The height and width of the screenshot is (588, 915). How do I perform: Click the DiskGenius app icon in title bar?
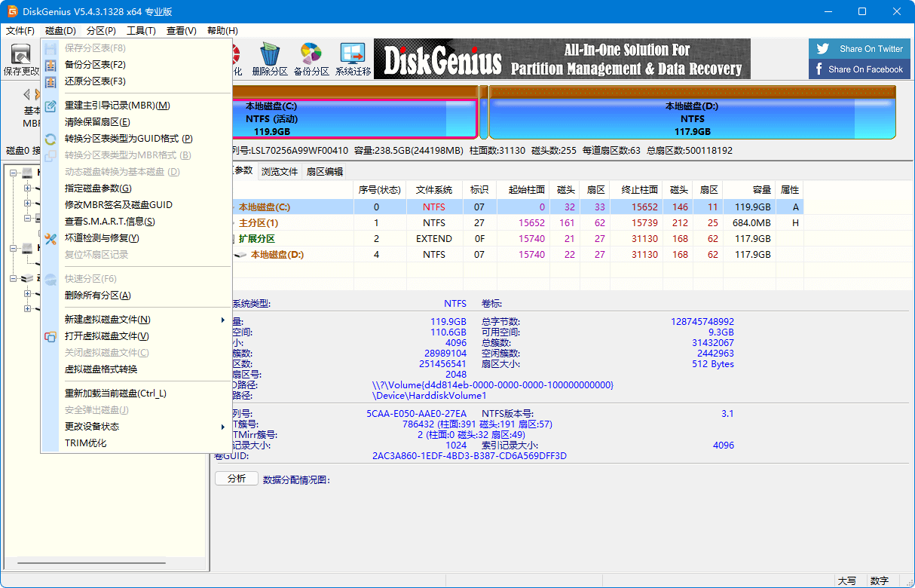[13, 11]
